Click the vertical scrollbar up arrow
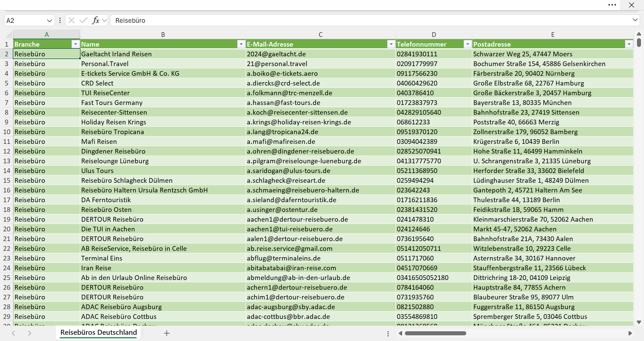The height and width of the screenshot is (341, 644). tap(639, 34)
